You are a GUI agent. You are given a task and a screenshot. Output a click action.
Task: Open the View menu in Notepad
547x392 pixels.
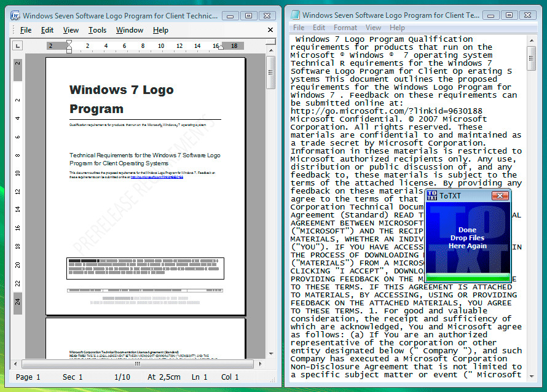pos(373,28)
